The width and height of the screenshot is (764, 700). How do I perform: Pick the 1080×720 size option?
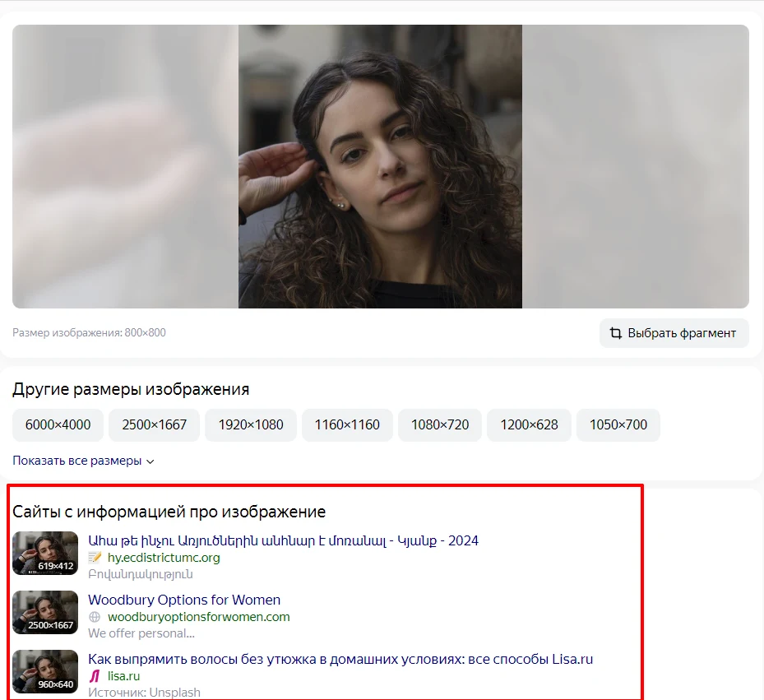point(440,425)
